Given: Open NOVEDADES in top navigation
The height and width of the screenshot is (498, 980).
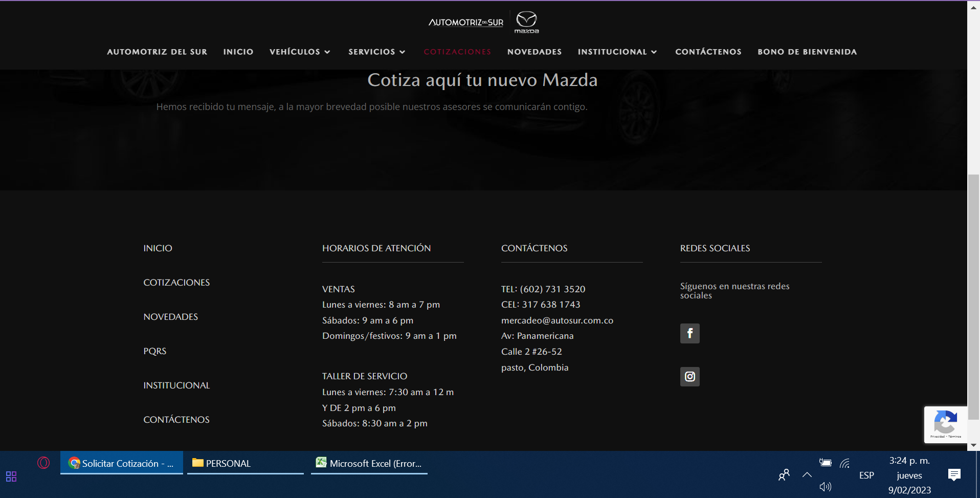Looking at the screenshot, I should click(534, 52).
